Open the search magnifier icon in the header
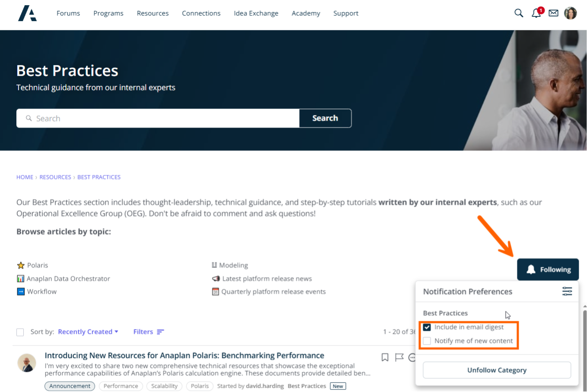This screenshot has height=392, width=587. click(x=519, y=13)
